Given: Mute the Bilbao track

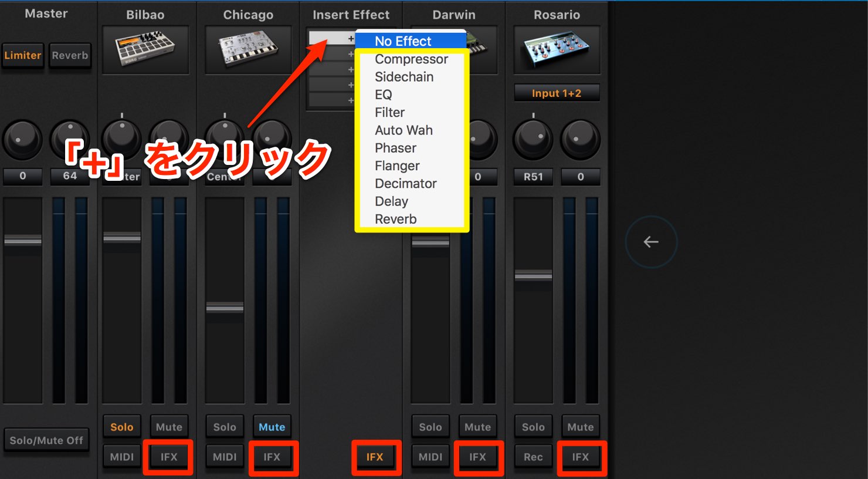Looking at the screenshot, I should pos(169,427).
